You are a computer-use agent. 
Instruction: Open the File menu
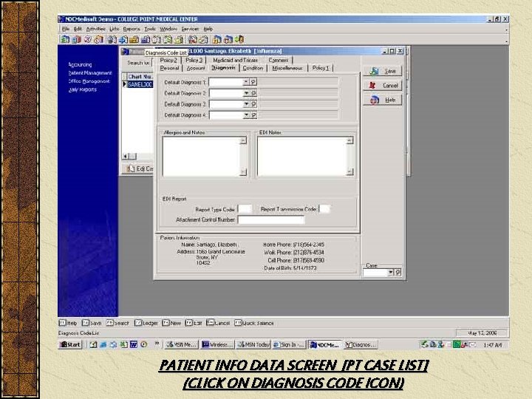tap(66, 29)
